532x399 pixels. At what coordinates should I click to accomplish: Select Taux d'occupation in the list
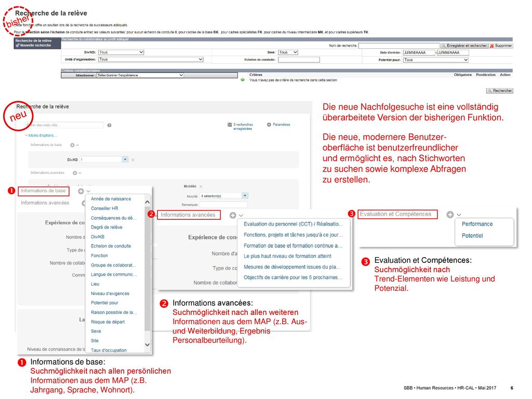point(109,350)
